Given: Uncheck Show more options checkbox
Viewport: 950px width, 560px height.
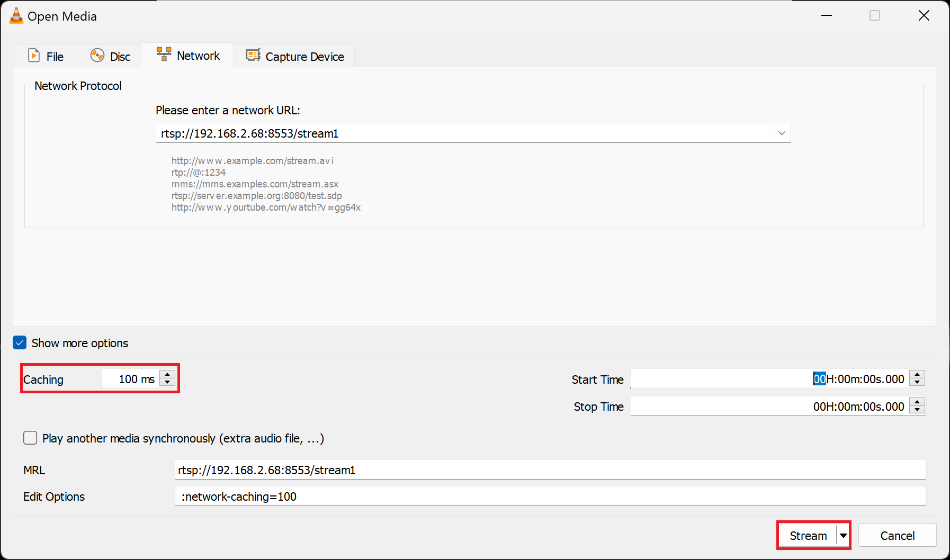Looking at the screenshot, I should 20,343.
